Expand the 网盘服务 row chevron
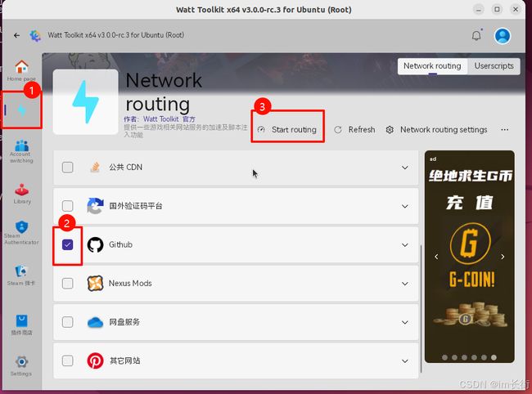The width and height of the screenshot is (532, 394). [x=405, y=323]
